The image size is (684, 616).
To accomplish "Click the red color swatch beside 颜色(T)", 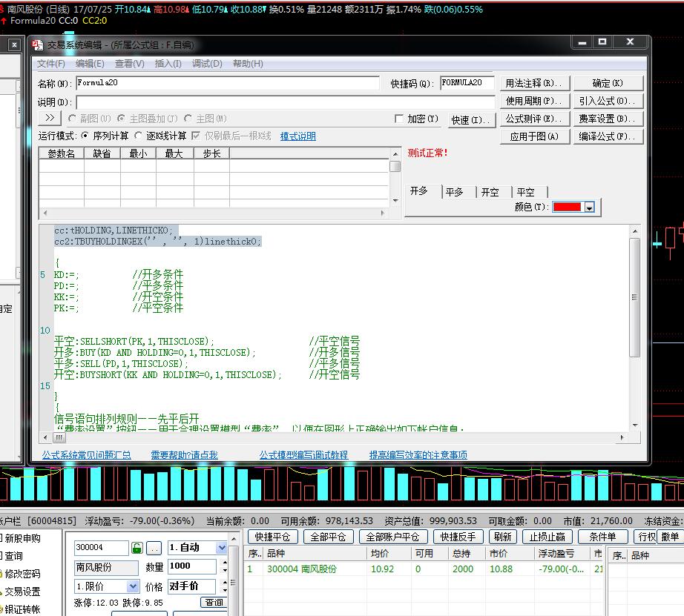I will pyautogui.click(x=567, y=207).
